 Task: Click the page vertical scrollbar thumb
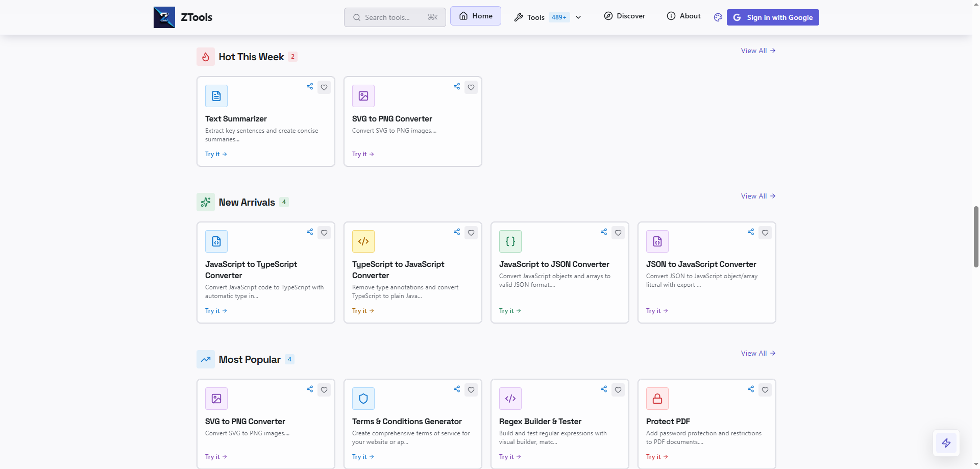[x=976, y=237]
